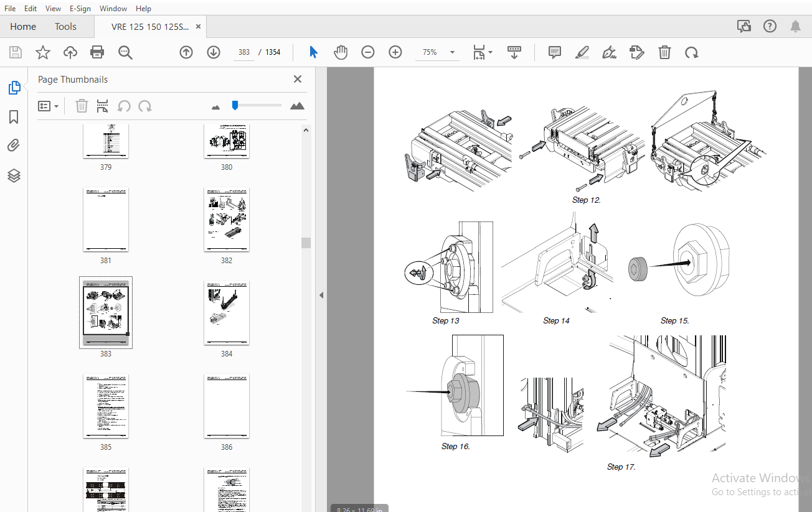Open the Help question mark icon
This screenshot has width=812, height=512.
pyautogui.click(x=770, y=26)
